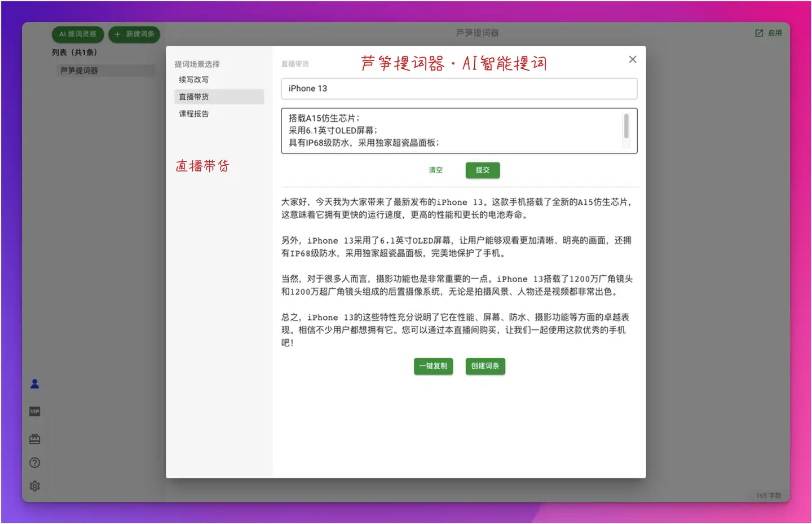This screenshot has width=812, height=524.
Task: Click the AI 提词灵感 button
Action: tap(78, 34)
